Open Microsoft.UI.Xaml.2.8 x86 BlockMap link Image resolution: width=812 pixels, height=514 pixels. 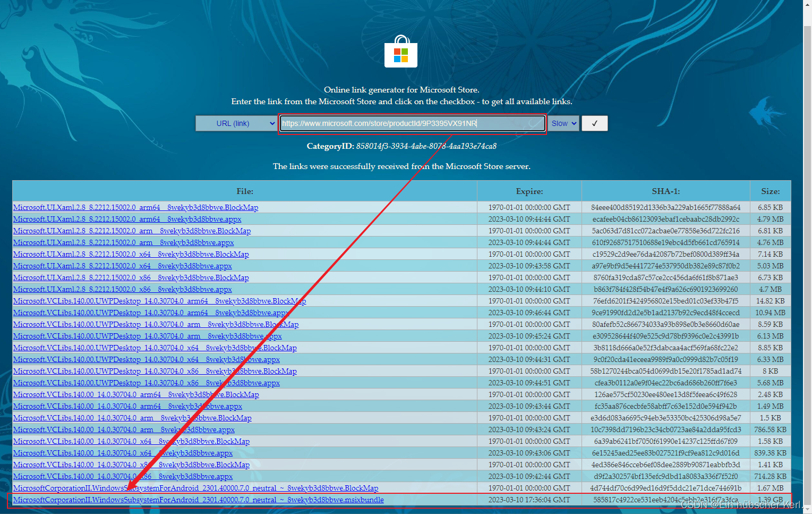(131, 277)
